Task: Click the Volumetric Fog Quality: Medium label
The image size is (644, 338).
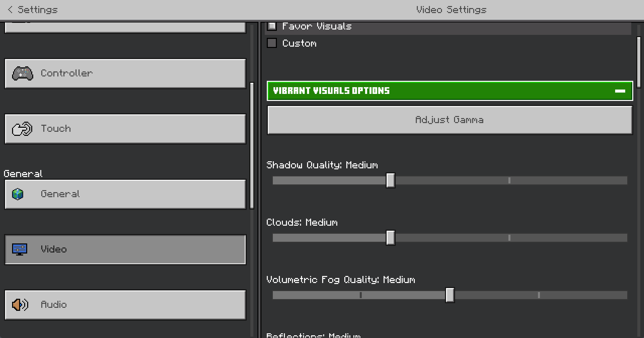Action: point(341,280)
